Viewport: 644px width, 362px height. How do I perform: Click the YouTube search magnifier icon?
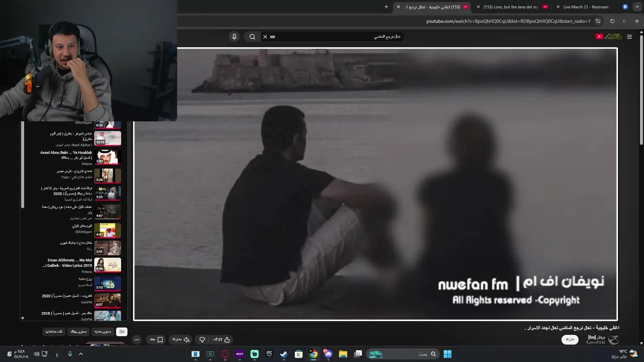pyautogui.click(x=253, y=37)
